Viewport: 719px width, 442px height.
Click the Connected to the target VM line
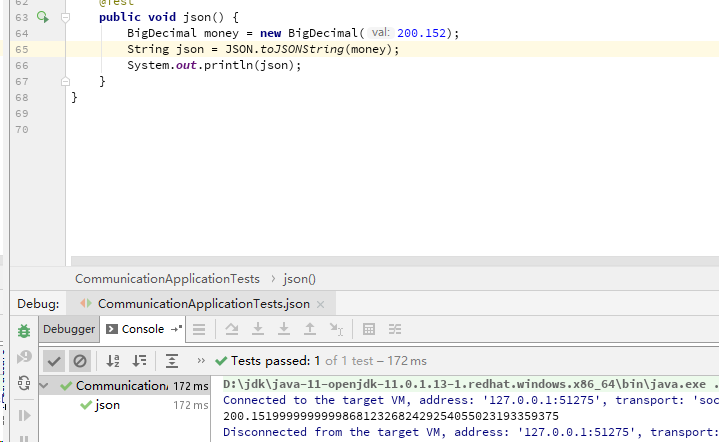(x=471, y=400)
